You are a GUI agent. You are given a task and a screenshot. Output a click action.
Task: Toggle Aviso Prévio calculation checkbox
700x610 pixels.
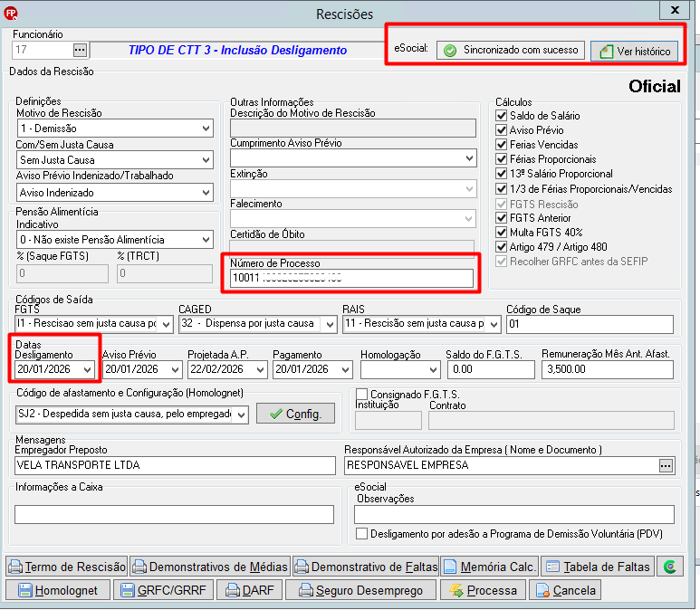coord(502,130)
